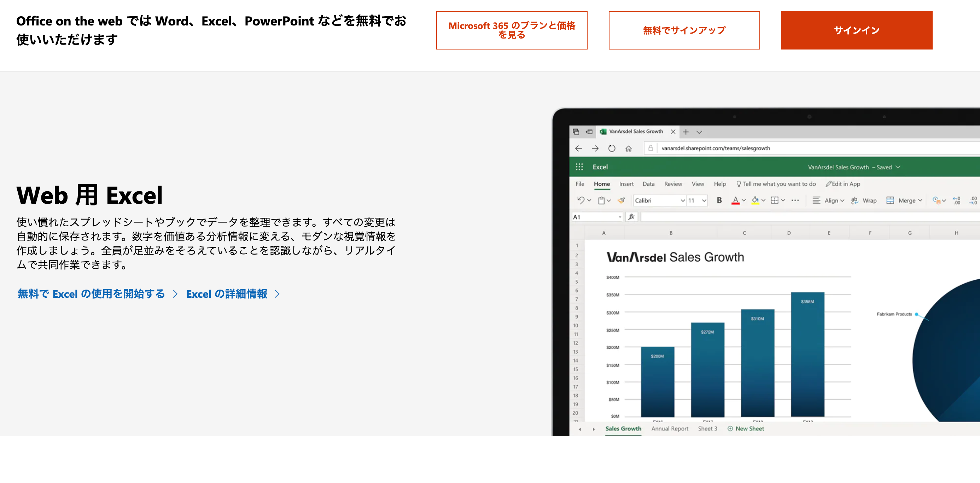
Task: Click the browser back arrow
Action: (579, 149)
